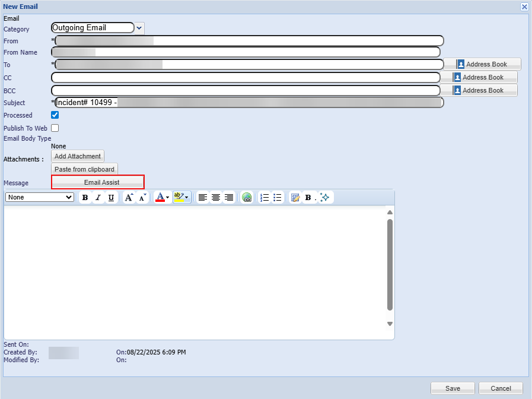Open the paragraph style dropdown showing None

pos(40,197)
